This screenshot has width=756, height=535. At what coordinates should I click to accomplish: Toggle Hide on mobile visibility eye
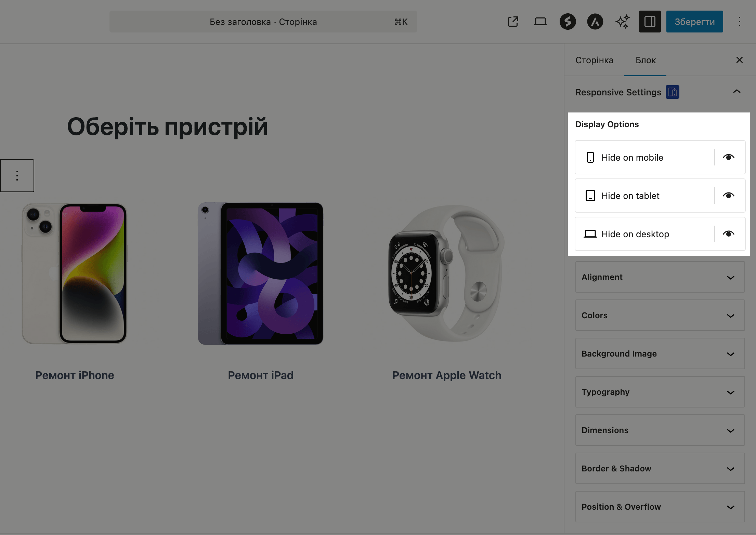729,157
